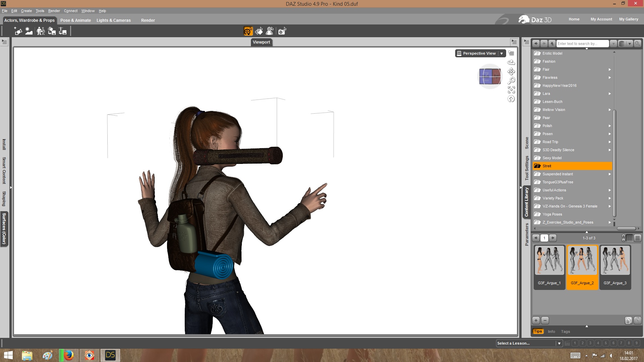Screen dimensions: 644x362
Task: Click the My Account link
Action: [601, 19]
